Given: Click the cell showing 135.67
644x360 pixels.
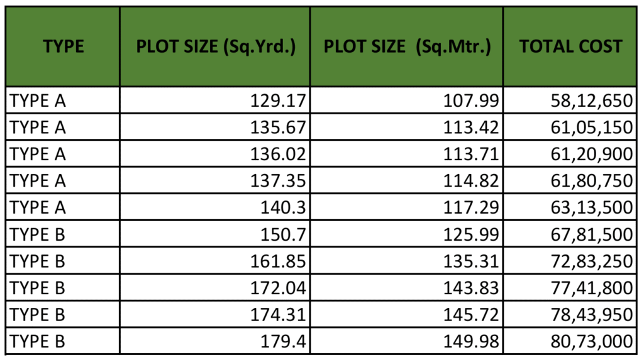Looking at the screenshot, I should [x=215, y=127].
